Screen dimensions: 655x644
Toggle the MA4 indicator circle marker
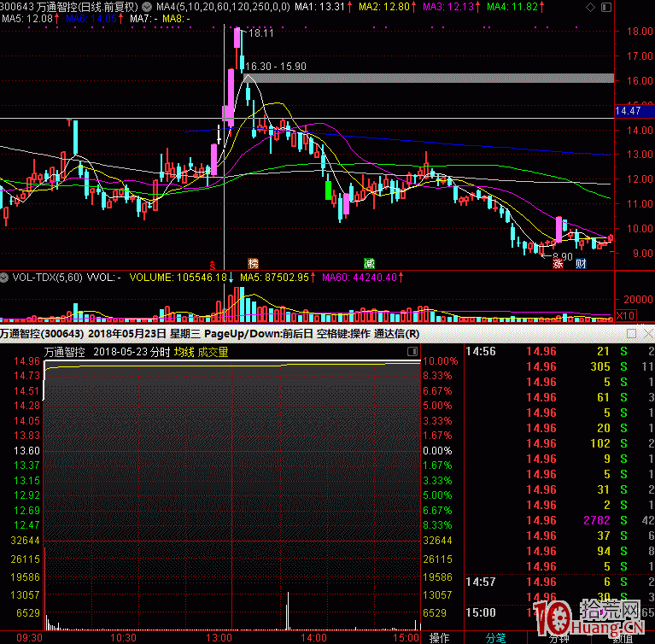coord(149,7)
